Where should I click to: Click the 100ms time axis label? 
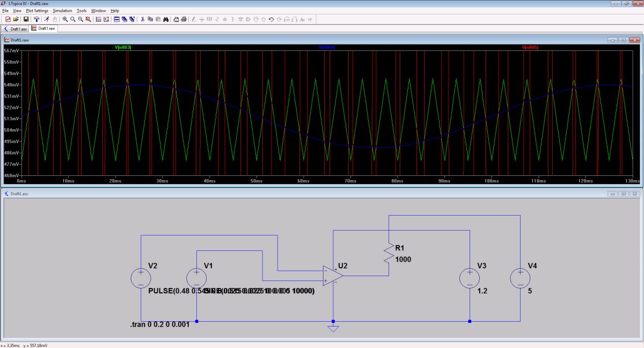(492, 181)
